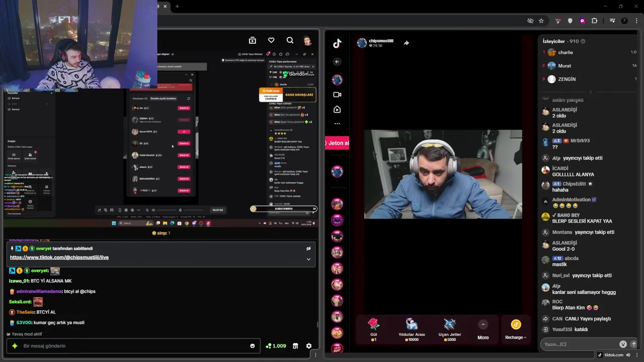Open ZENGİN in the top viewers list
Image resolution: width=644 pixels, height=362 pixels.
coord(567,79)
